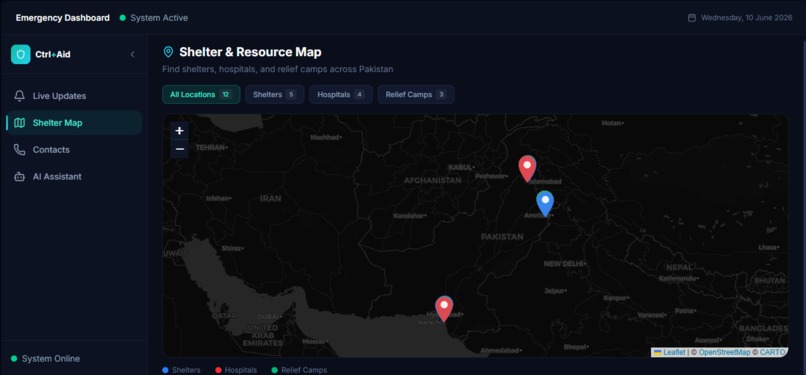Screen dimensions: 806x375
Task: Click the AFGHANISTAN label on the map
Action: [x=433, y=180]
